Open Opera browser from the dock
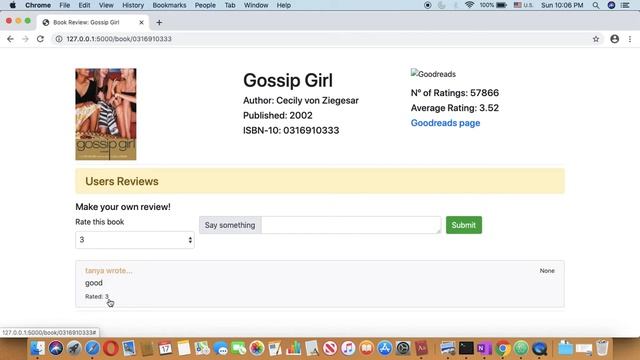Image resolution: width=640 pixels, height=360 pixels. click(111, 348)
